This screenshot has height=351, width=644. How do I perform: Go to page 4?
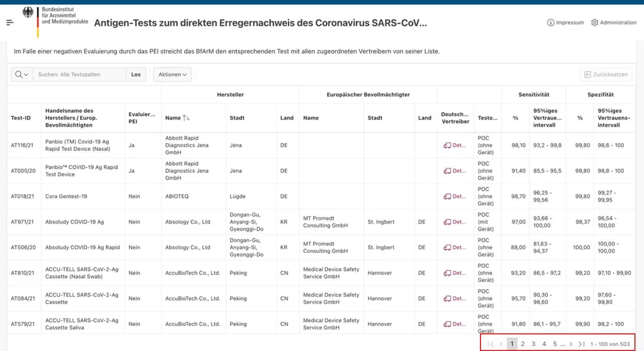(544, 344)
